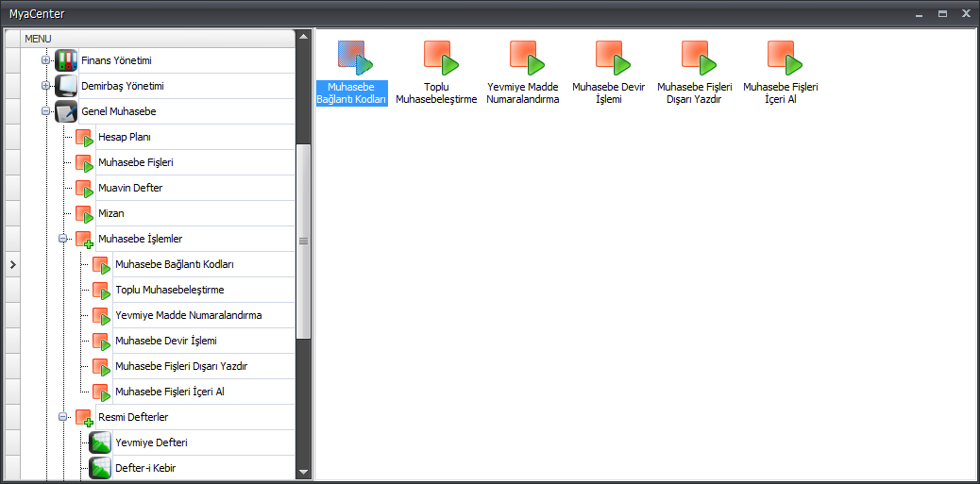
Task: Click the Muhasebe Fişleri tree icon
Action: coord(84,163)
